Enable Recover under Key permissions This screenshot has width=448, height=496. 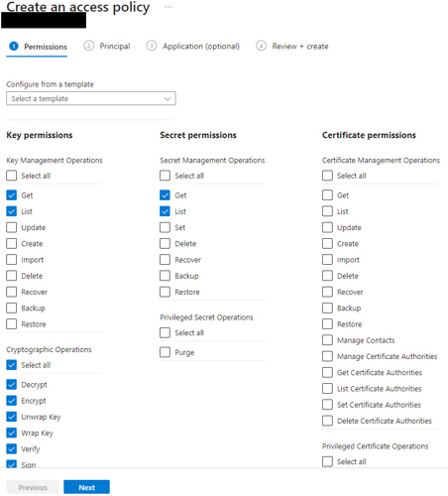coord(12,292)
